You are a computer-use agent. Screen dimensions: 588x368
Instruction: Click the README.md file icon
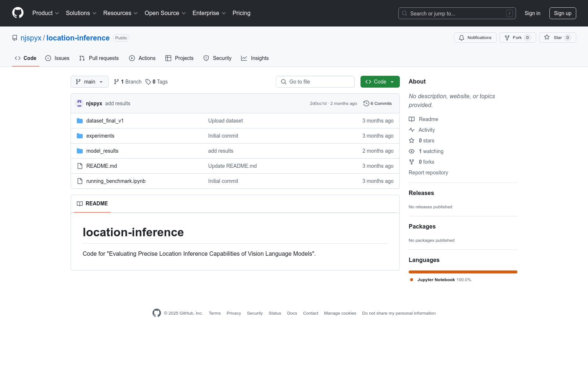(x=80, y=166)
